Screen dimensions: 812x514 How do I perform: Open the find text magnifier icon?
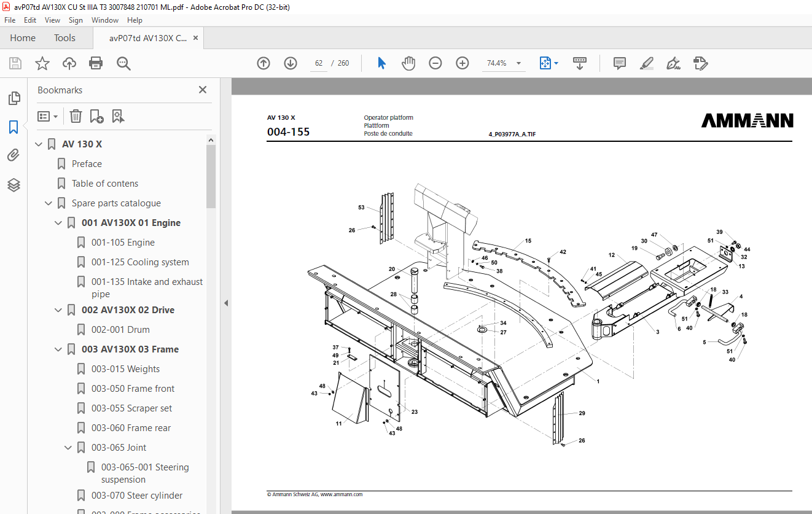point(123,63)
